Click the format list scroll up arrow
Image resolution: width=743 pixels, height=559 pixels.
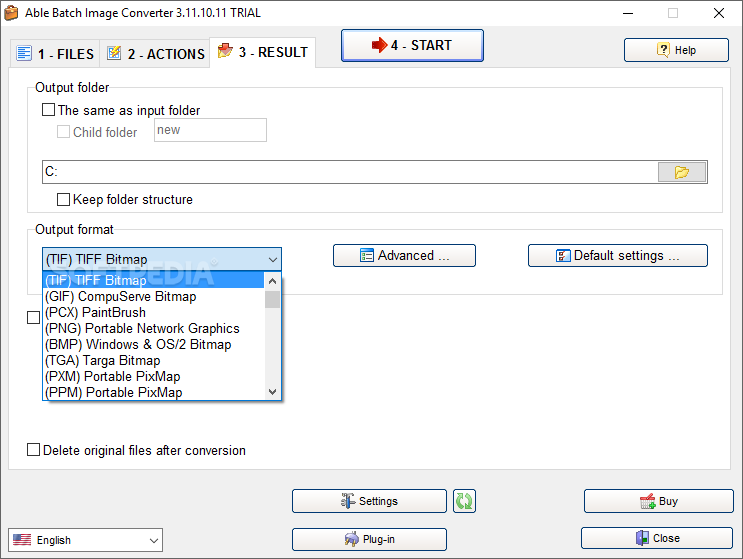click(272, 281)
